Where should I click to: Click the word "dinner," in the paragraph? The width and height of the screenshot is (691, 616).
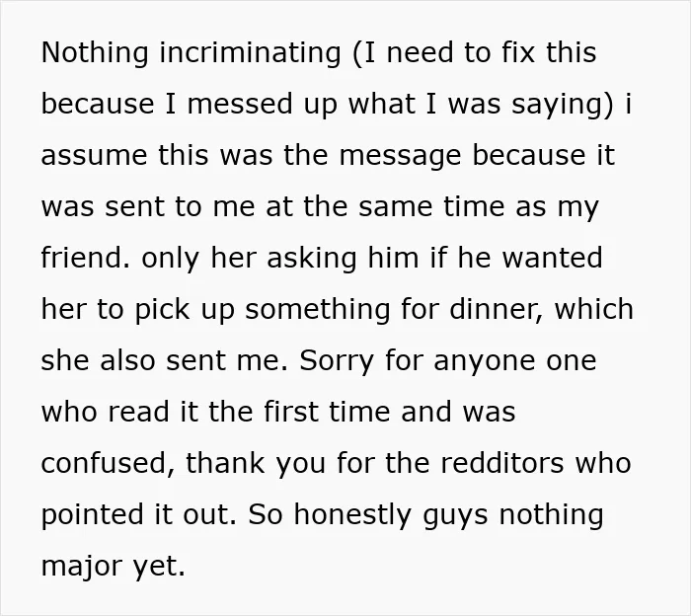(497, 310)
